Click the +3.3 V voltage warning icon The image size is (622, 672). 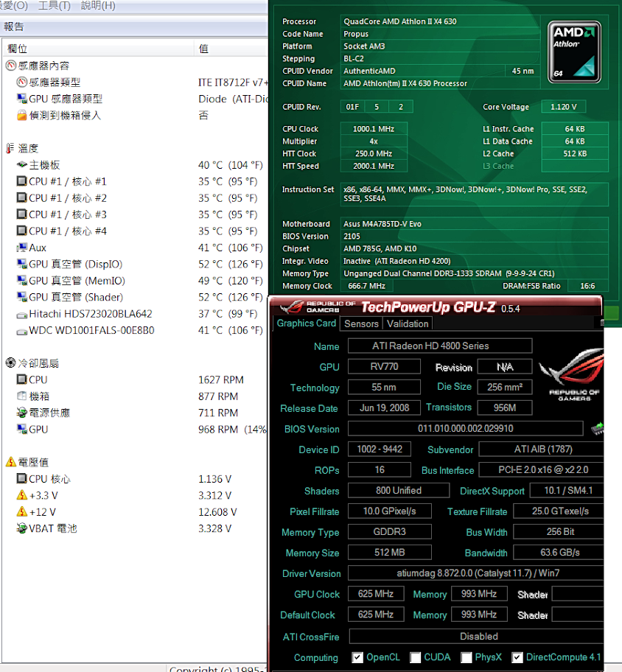point(21,495)
